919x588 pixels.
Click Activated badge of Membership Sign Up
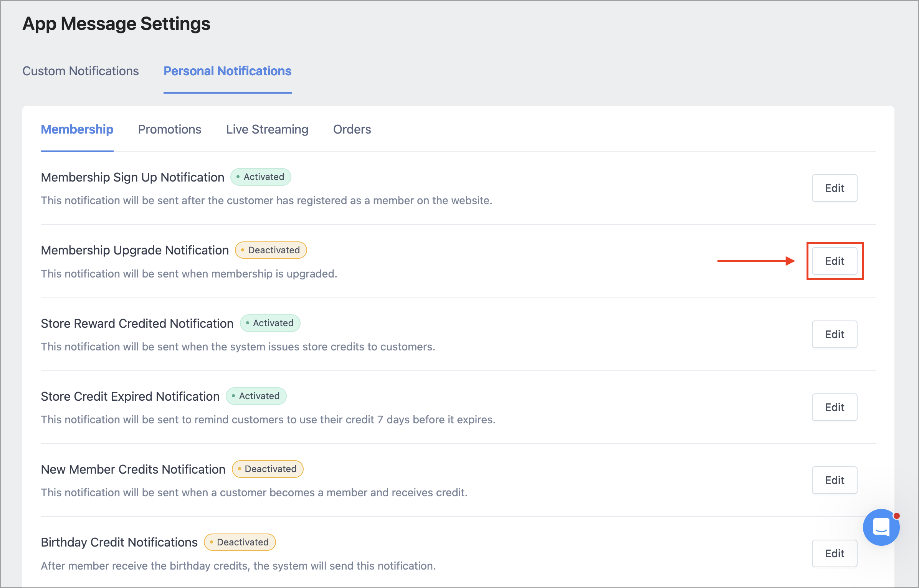261,177
